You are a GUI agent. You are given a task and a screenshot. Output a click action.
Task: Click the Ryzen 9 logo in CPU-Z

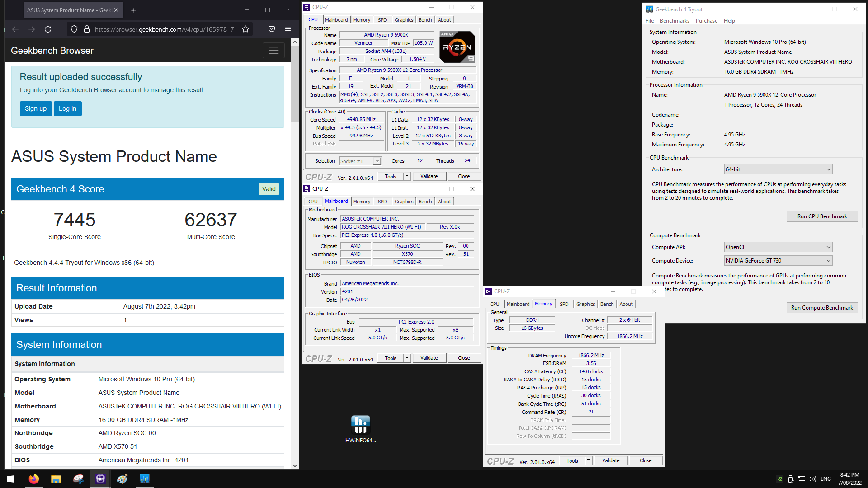[458, 47]
